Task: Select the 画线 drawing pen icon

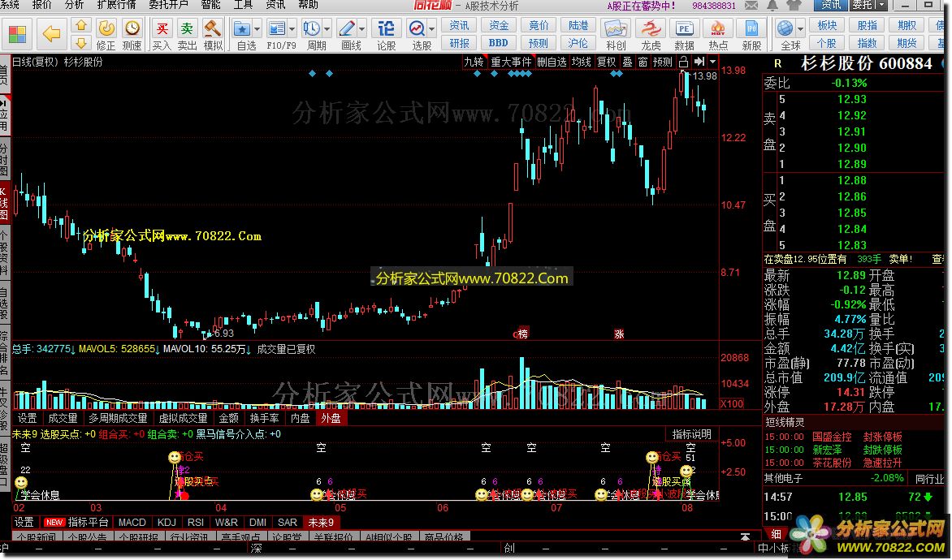Action: [347, 28]
